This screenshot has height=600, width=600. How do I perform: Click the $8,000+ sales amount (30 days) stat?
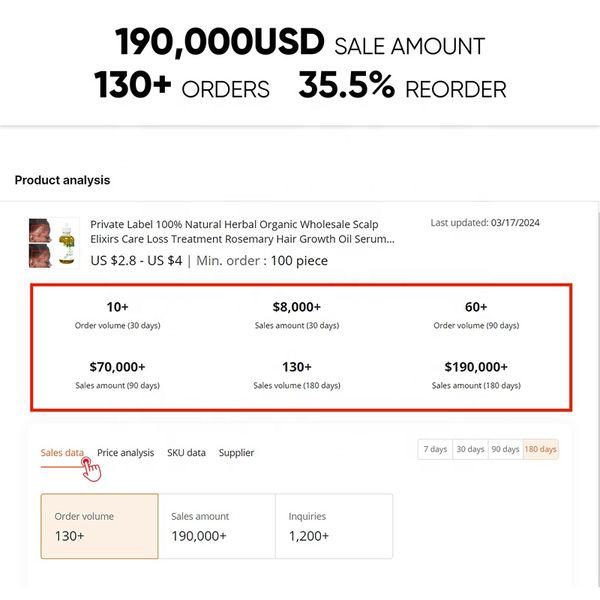(297, 315)
